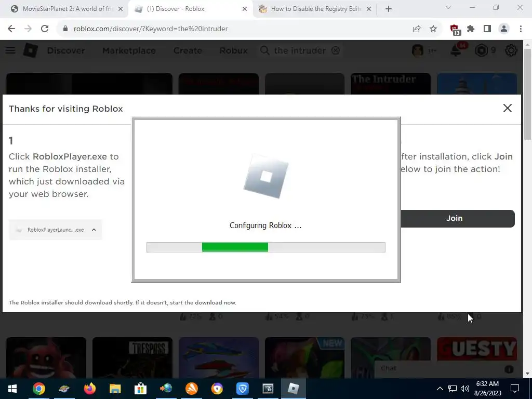Switch to How to Disable Registry Editor tab
Screen dimensions: 532x399
point(314,9)
